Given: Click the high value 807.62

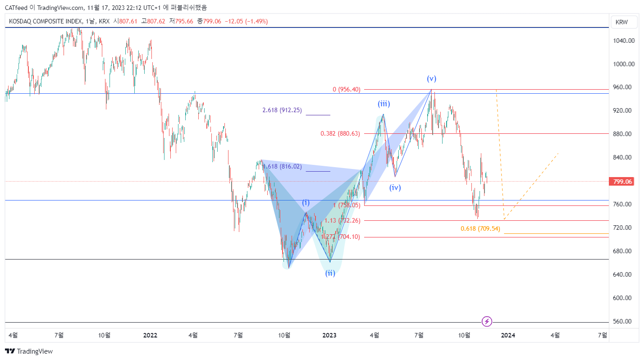Looking at the screenshot, I should [156, 21].
